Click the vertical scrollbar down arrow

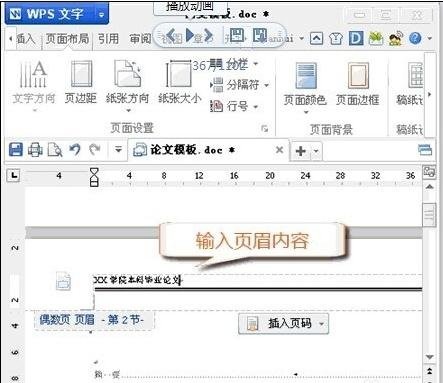429,357
